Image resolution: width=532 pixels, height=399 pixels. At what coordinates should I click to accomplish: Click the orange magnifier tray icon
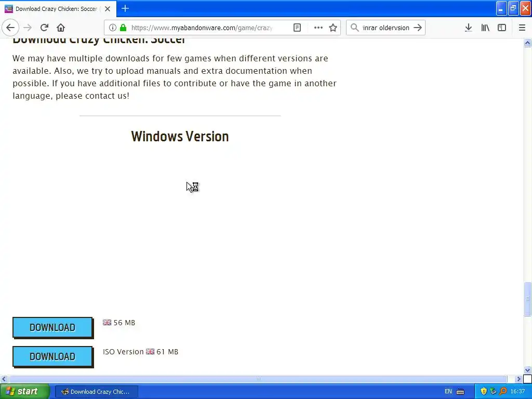pyautogui.click(x=503, y=392)
